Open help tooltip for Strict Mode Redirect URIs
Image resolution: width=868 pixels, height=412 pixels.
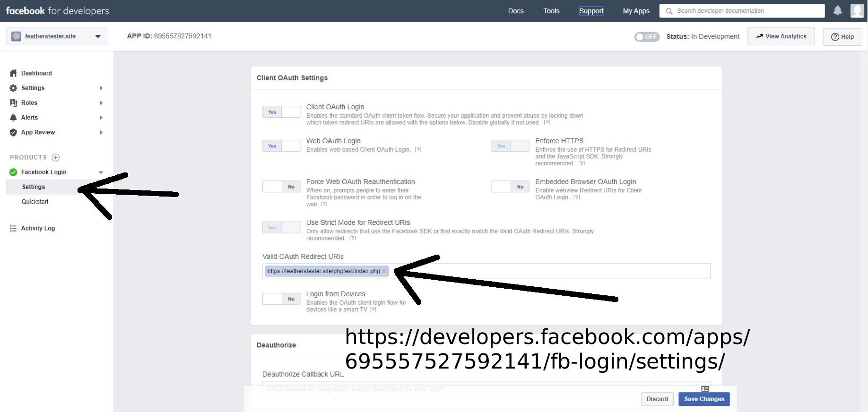coord(352,238)
